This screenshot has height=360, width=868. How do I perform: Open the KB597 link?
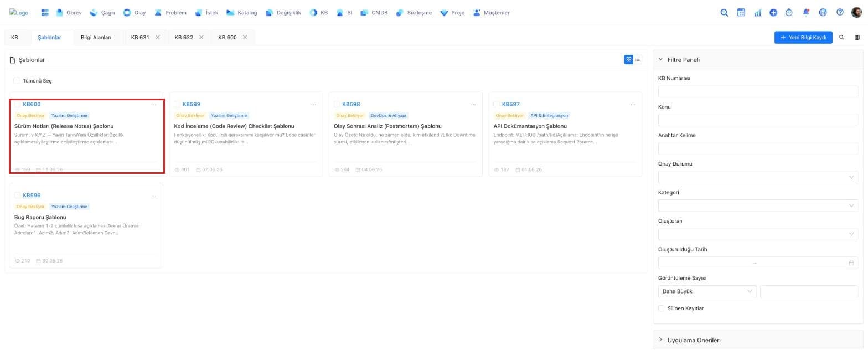(x=510, y=104)
